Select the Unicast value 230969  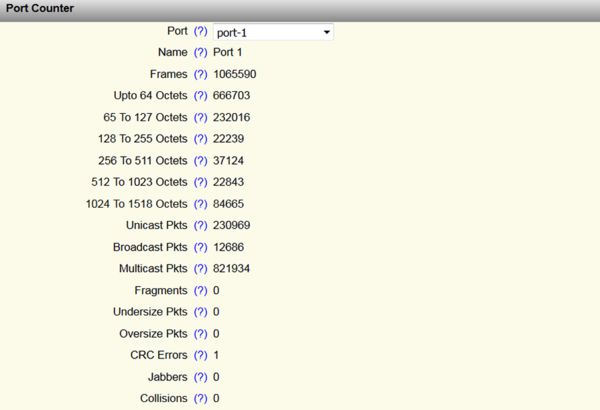pyautogui.click(x=232, y=225)
